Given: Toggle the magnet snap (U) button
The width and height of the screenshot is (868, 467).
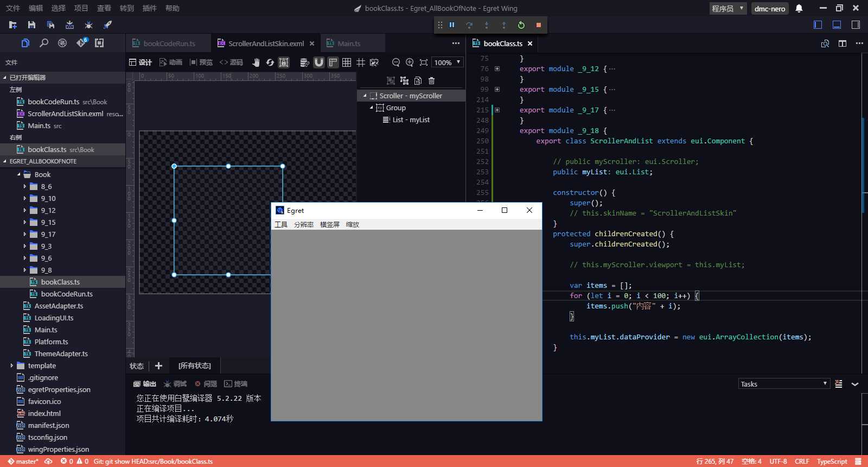Looking at the screenshot, I should (319, 62).
